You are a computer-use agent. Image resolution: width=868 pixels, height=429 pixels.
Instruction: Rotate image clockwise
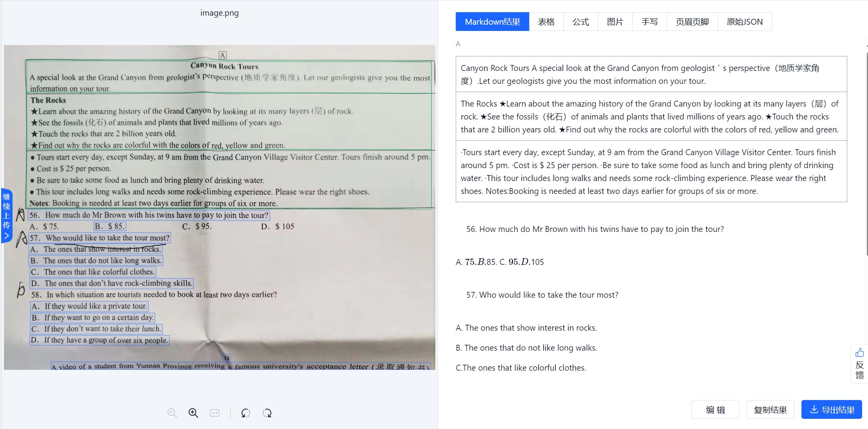click(x=267, y=413)
